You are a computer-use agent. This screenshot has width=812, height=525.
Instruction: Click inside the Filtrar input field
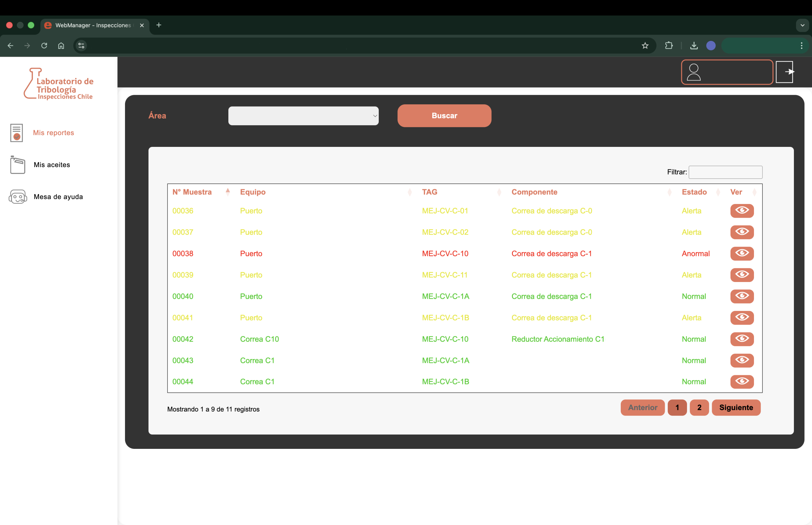click(725, 172)
